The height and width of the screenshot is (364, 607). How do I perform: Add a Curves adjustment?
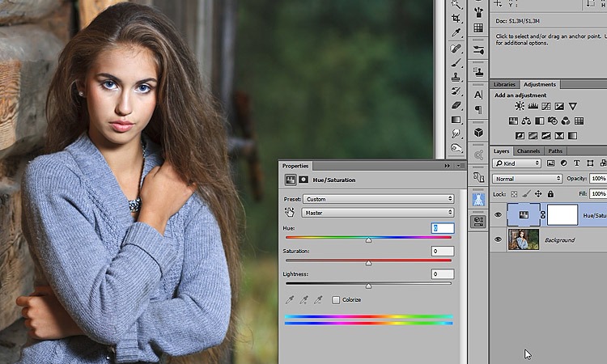(546, 106)
